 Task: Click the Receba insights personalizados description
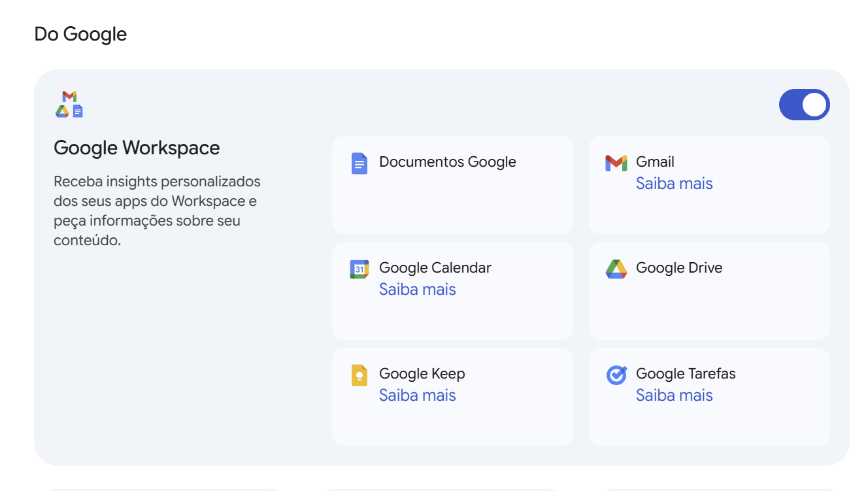tap(157, 211)
